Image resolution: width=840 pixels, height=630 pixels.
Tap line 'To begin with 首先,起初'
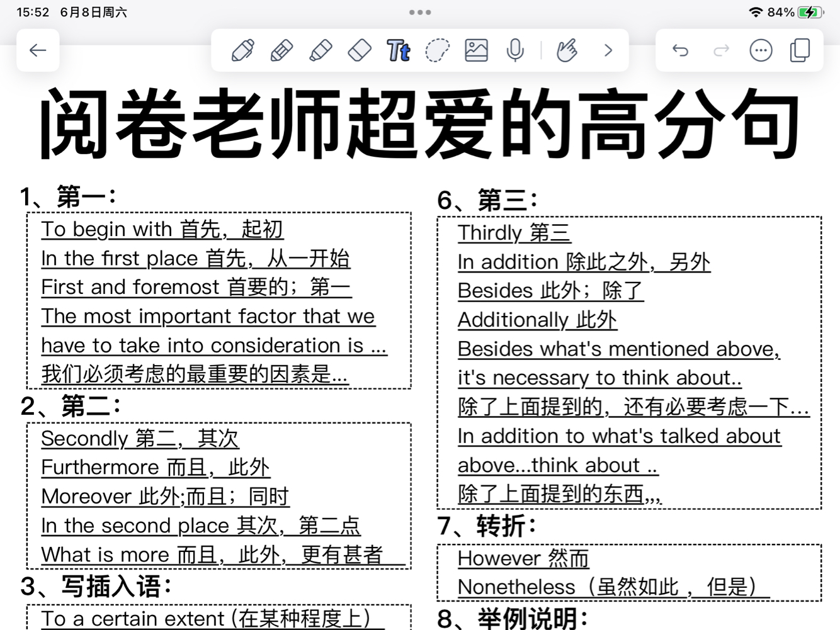pos(162,229)
